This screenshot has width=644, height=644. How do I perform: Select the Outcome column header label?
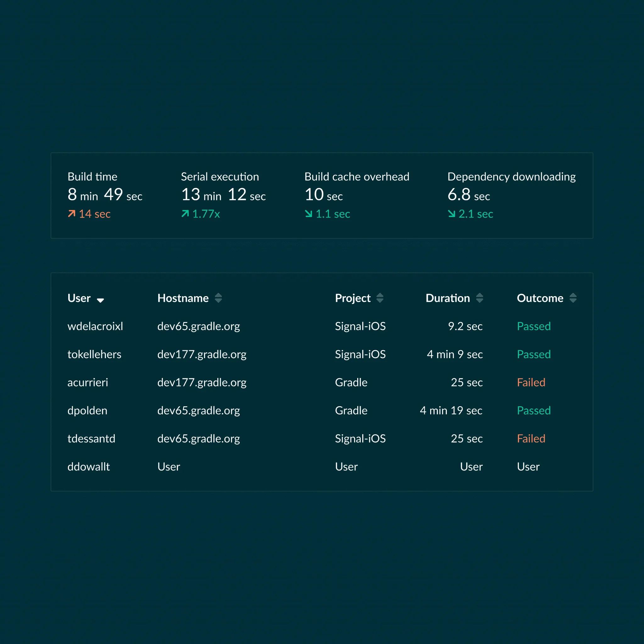(540, 298)
